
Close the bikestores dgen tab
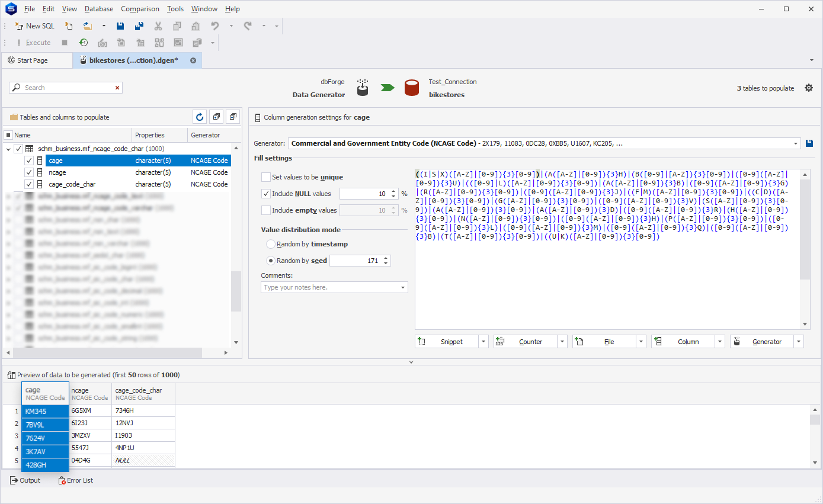click(193, 60)
